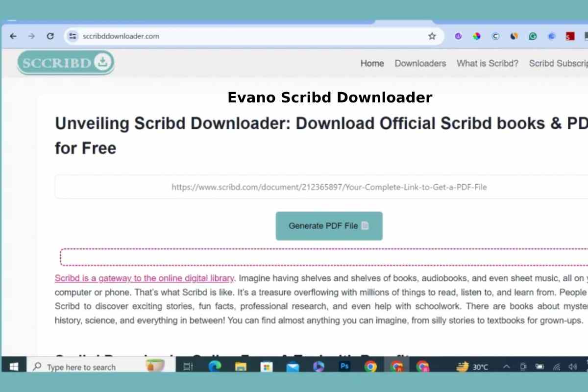Click the blue globe extension icon
This screenshot has height=392, width=588.
[x=551, y=36]
